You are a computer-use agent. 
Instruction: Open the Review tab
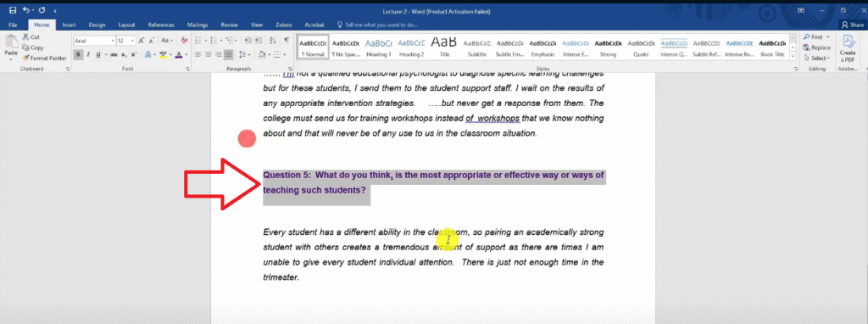click(229, 25)
